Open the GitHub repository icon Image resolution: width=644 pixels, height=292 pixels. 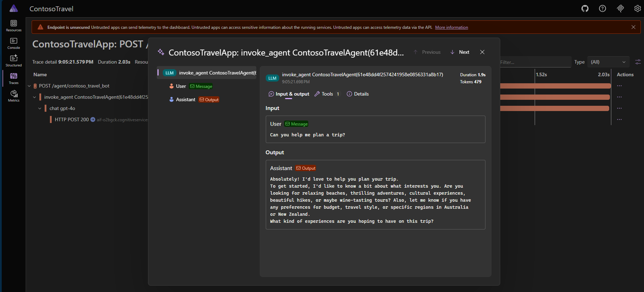[585, 8]
